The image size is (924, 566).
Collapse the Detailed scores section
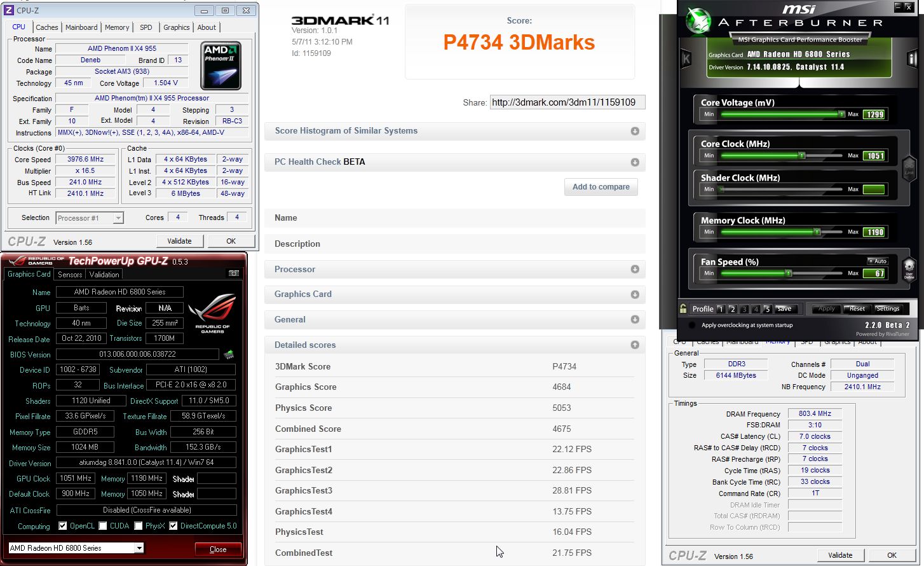coord(455,345)
